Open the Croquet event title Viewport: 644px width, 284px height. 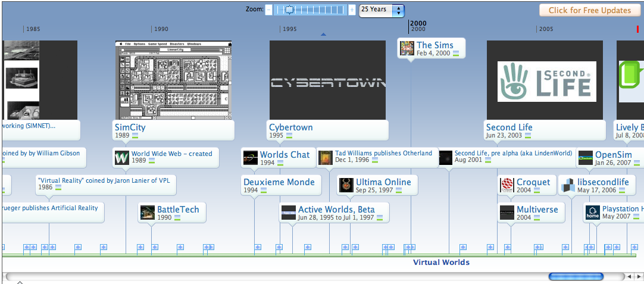coord(533,182)
